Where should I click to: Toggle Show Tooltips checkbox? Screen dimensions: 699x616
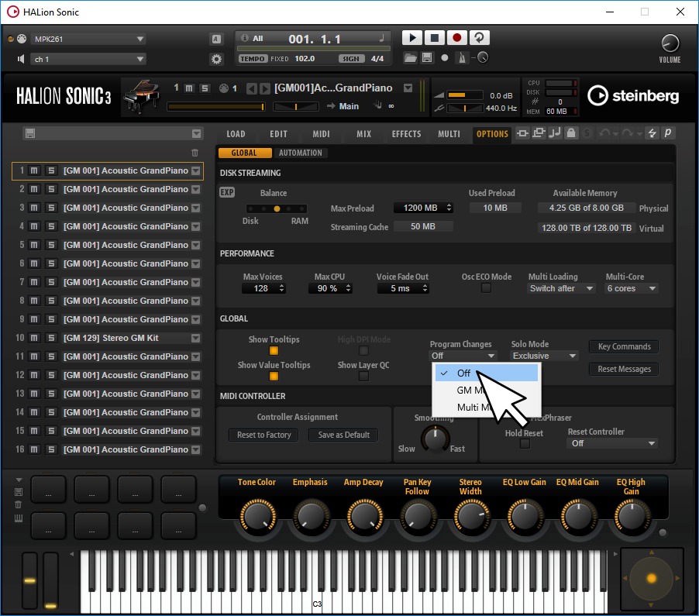274,351
